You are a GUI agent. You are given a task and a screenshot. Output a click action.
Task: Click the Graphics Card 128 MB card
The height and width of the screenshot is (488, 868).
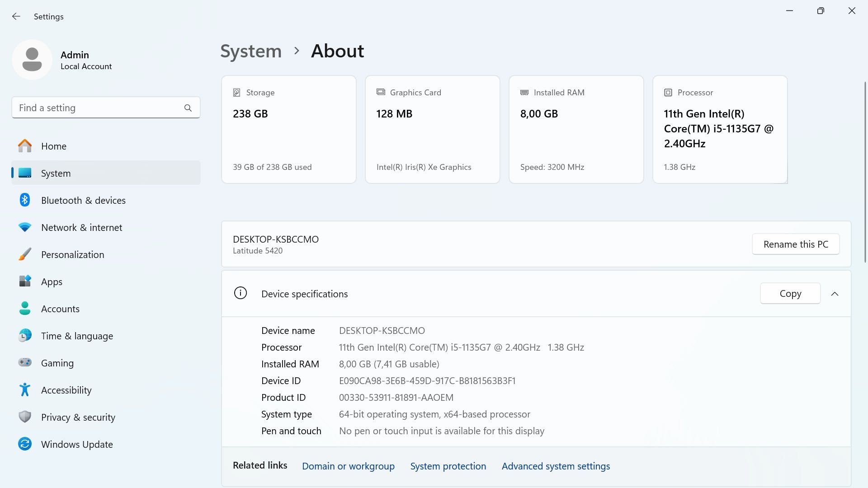point(433,129)
